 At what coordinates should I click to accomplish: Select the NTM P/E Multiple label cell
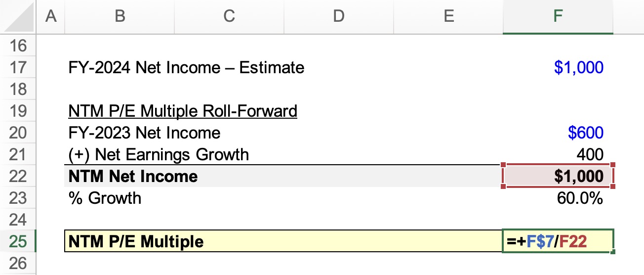(283, 241)
